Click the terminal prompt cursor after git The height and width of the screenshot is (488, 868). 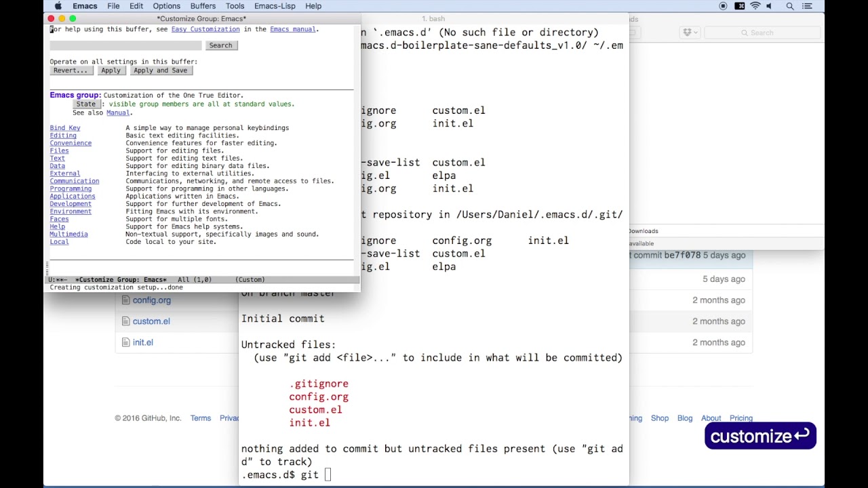(x=328, y=474)
